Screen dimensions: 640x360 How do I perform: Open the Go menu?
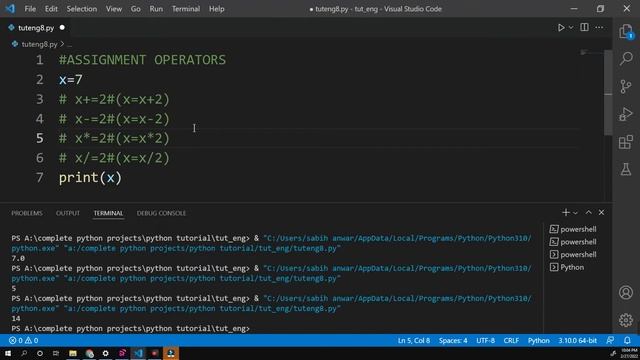coord(136,9)
